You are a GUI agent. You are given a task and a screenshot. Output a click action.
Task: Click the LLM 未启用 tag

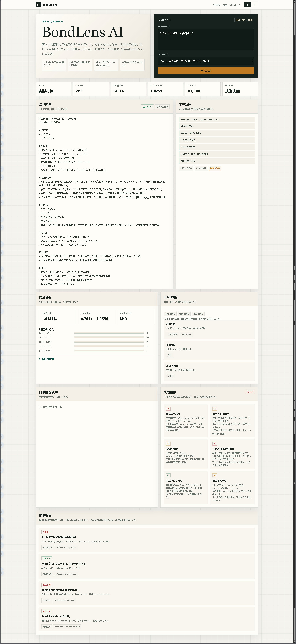pos(201,168)
